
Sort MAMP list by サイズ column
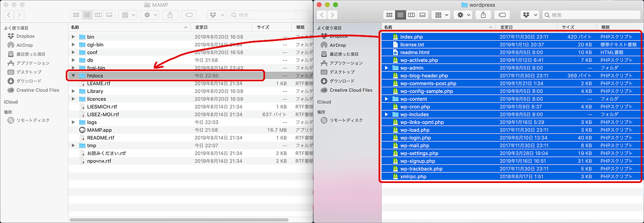point(272,27)
